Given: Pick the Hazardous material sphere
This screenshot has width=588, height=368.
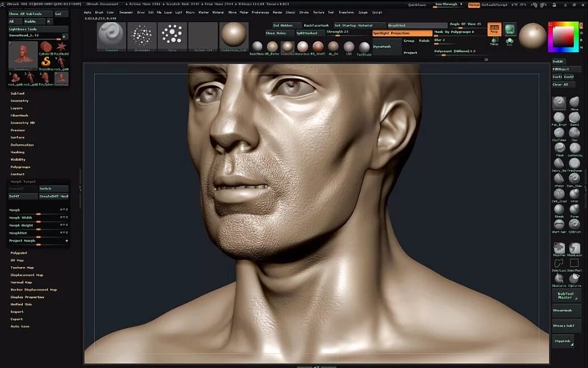Looking at the screenshot, I should [303, 46].
